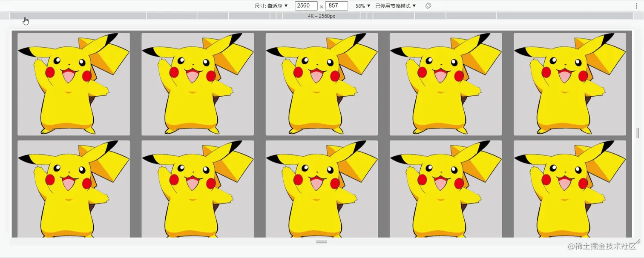Click the second Pikachu in the top row

(x=197, y=83)
